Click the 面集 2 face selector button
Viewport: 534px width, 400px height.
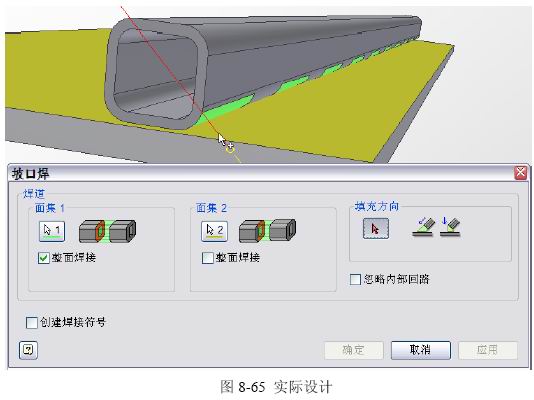[214, 231]
